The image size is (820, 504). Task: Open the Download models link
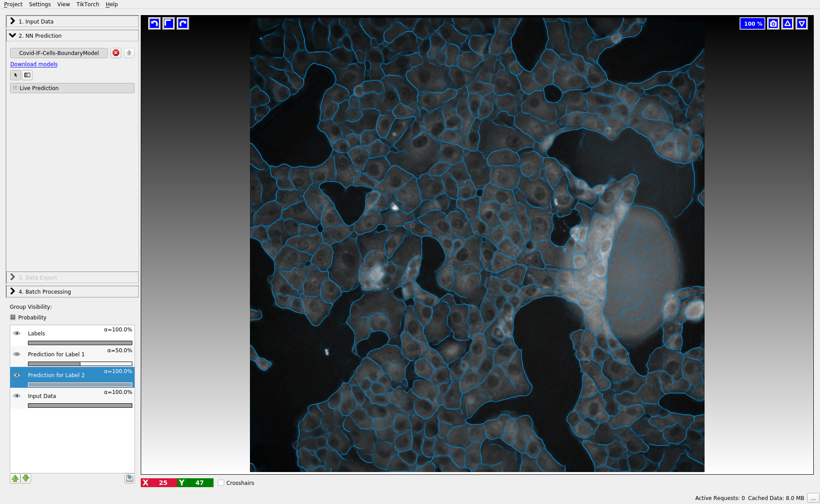point(34,64)
